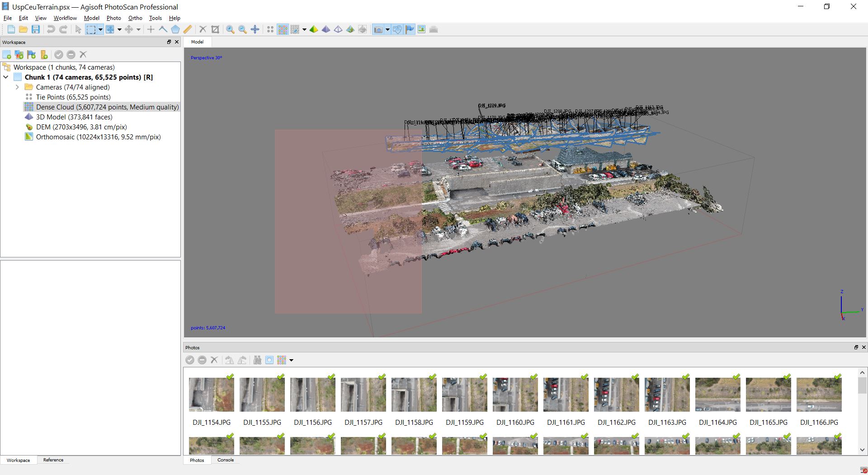Click the Reset View icon

(255, 29)
